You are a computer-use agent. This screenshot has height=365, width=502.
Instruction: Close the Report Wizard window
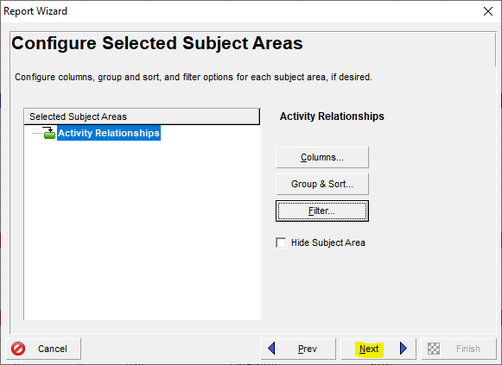pos(488,11)
